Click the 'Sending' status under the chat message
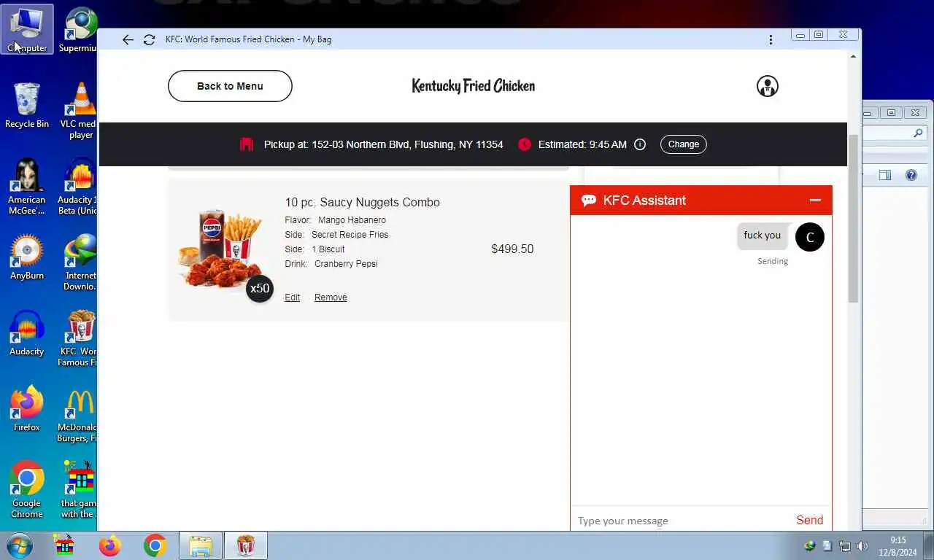 pyautogui.click(x=773, y=261)
